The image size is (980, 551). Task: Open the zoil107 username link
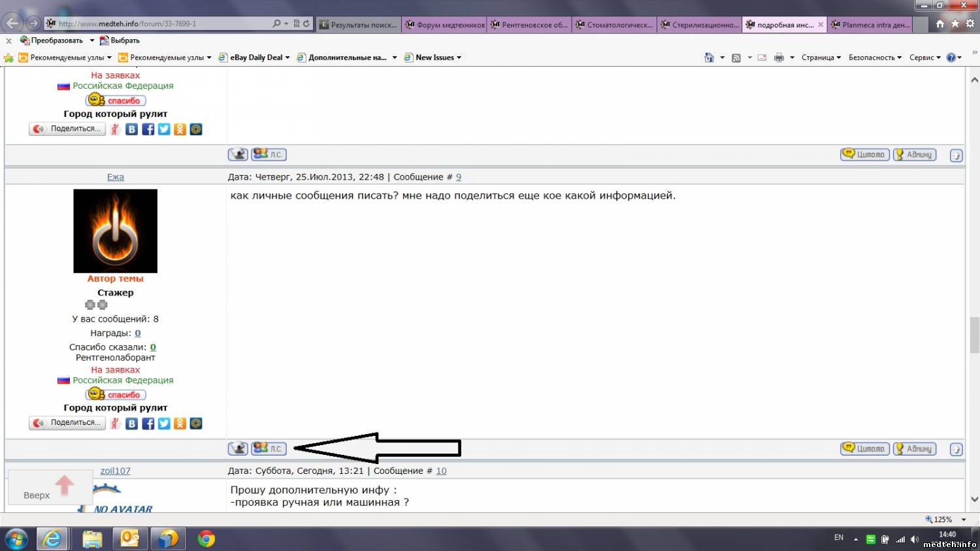point(115,471)
